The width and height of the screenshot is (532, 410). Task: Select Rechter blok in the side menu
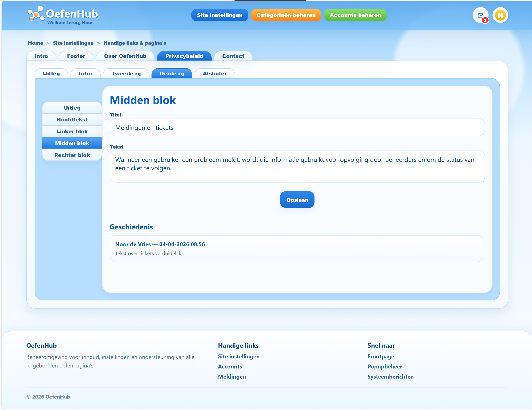[x=72, y=155]
